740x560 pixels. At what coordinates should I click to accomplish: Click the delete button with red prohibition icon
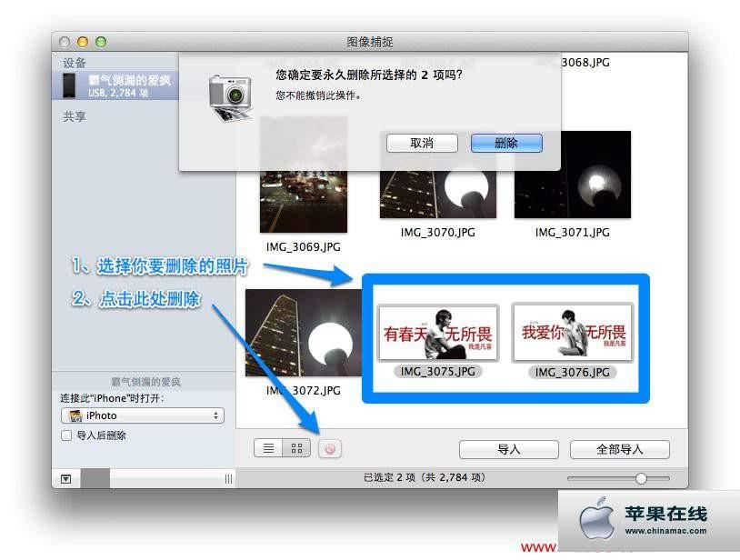[330, 449]
